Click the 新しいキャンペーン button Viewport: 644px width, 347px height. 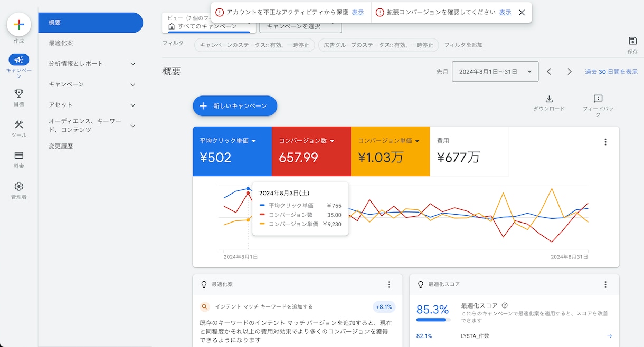pyautogui.click(x=235, y=106)
